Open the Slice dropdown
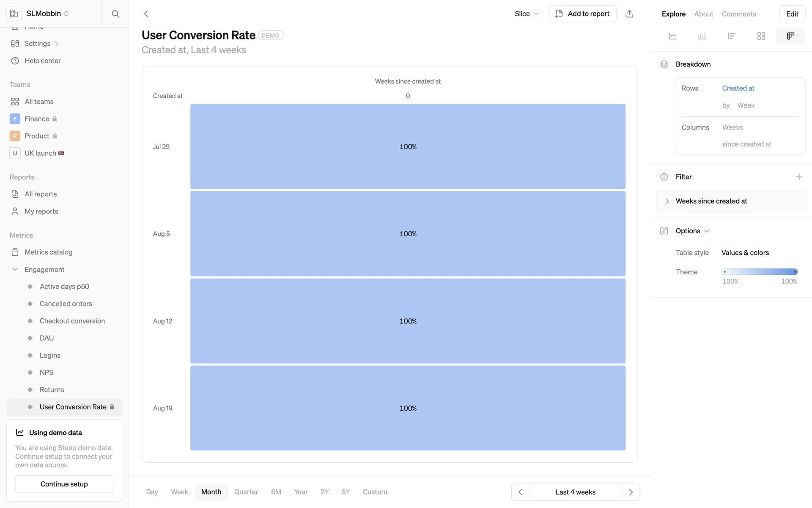Viewport: 812px width, 508px height. pyautogui.click(x=527, y=14)
